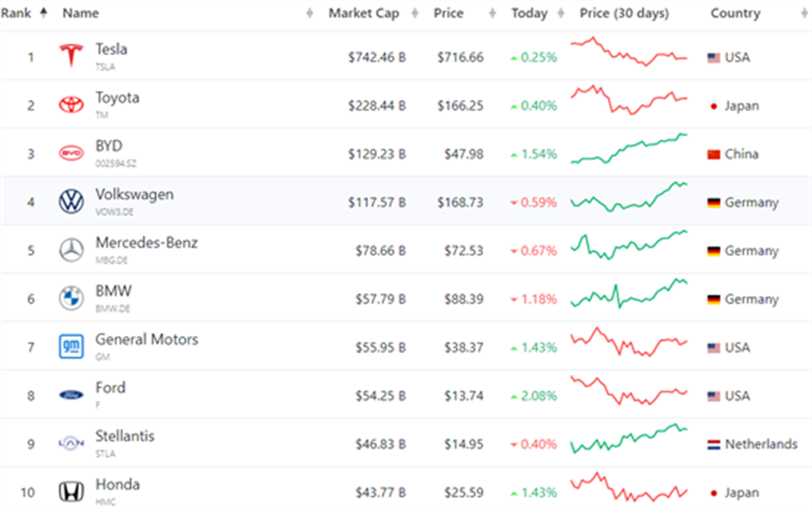Click Honda's 30-day price chart
This screenshot has width=812, height=512.
point(629,487)
